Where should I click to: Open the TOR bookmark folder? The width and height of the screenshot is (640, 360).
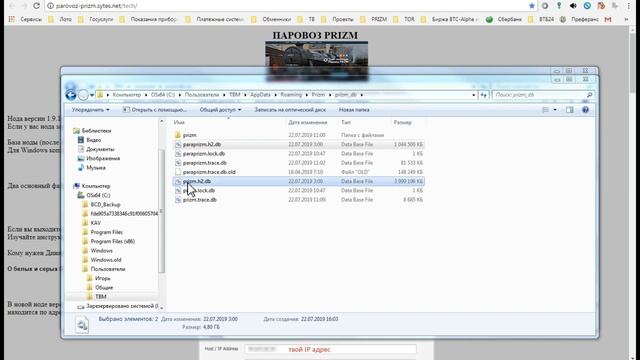tap(404, 19)
